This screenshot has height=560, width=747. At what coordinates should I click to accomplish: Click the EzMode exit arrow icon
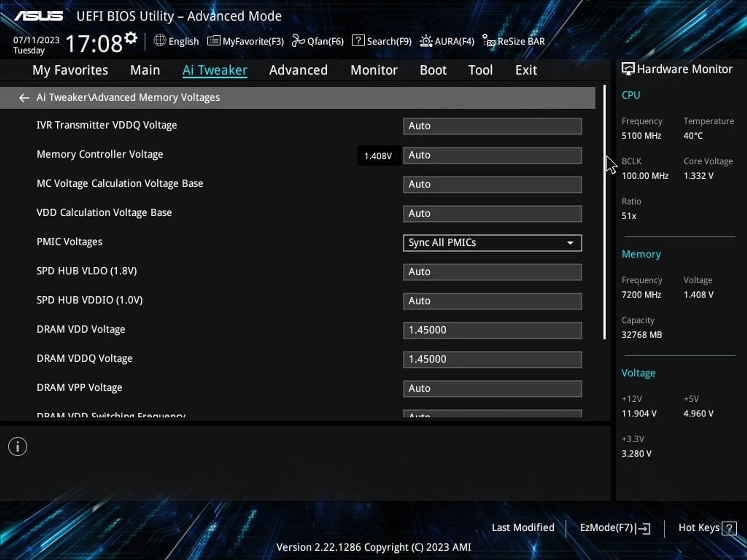coord(644,528)
